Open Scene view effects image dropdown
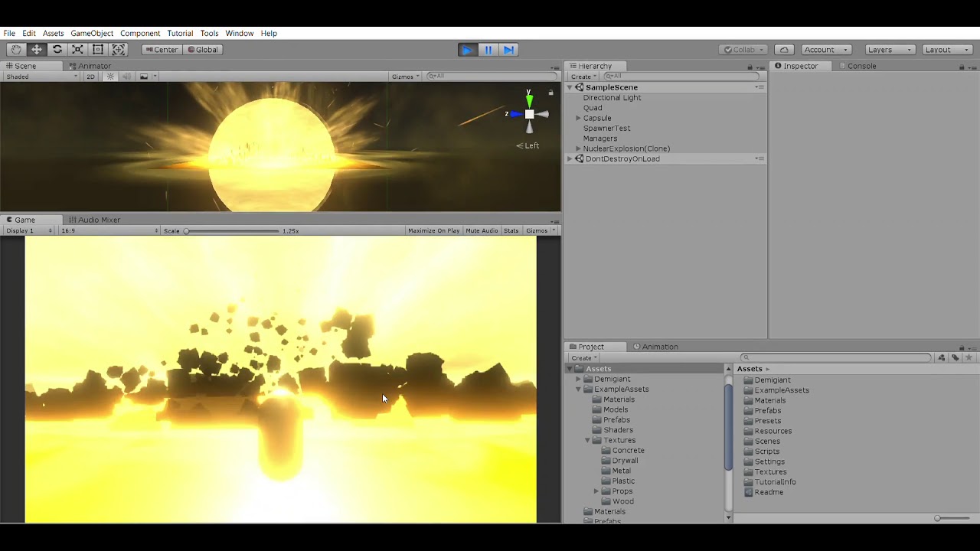Image resolution: width=980 pixels, height=551 pixels. click(x=146, y=77)
